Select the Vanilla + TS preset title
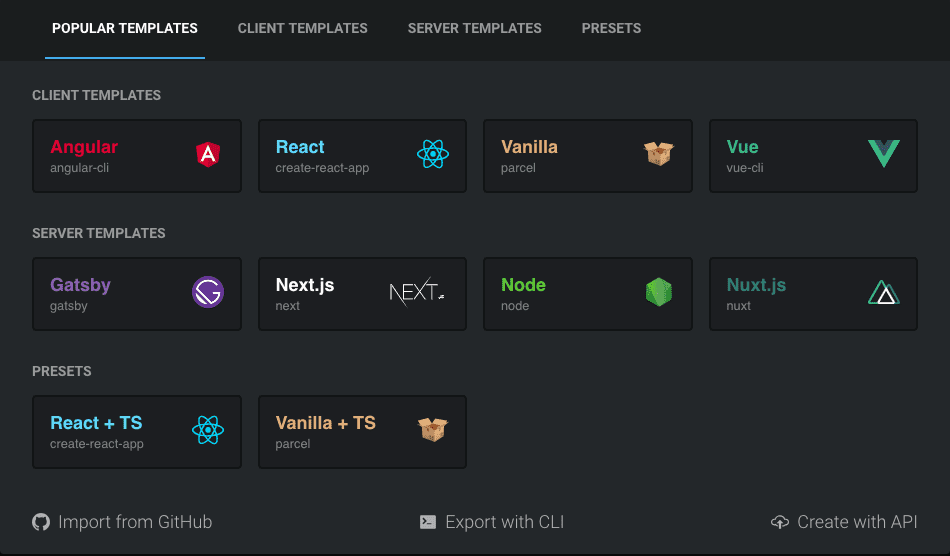 click(325, 423)
